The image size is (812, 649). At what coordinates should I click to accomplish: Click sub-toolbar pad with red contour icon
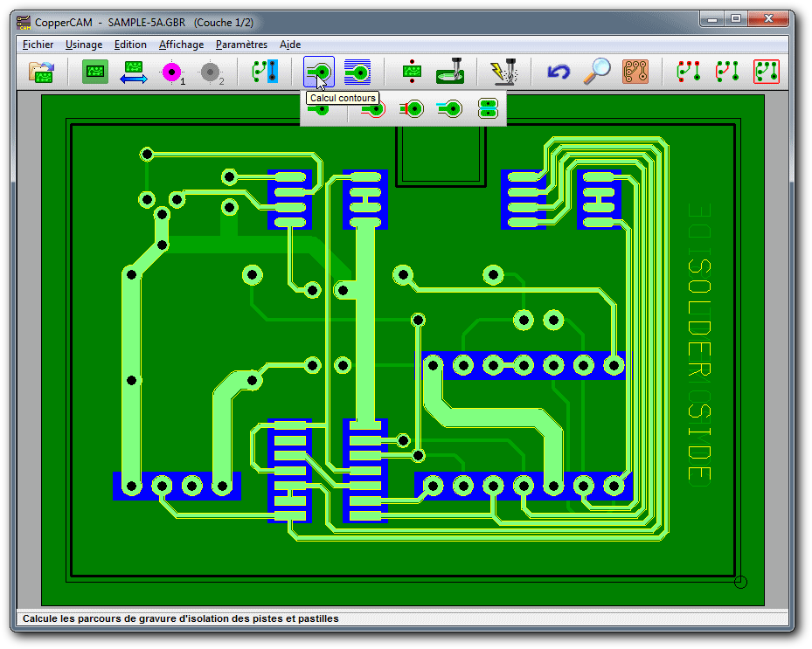374,109
